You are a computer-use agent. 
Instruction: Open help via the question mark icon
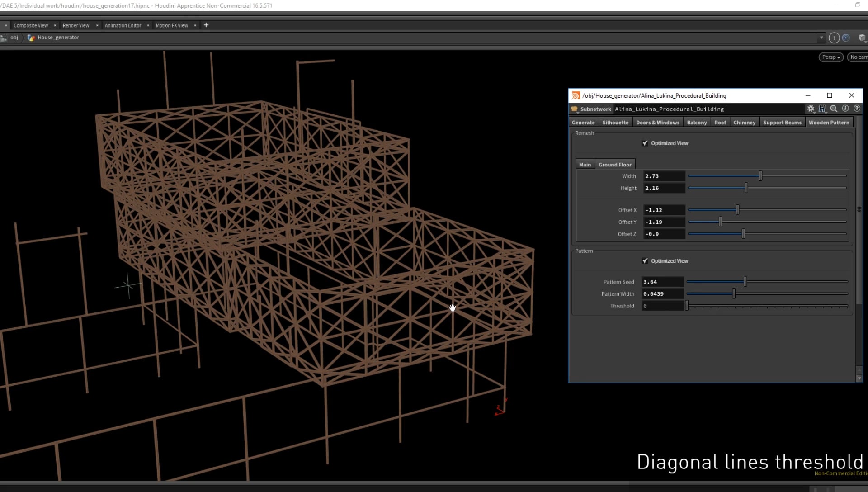(857, 109)
